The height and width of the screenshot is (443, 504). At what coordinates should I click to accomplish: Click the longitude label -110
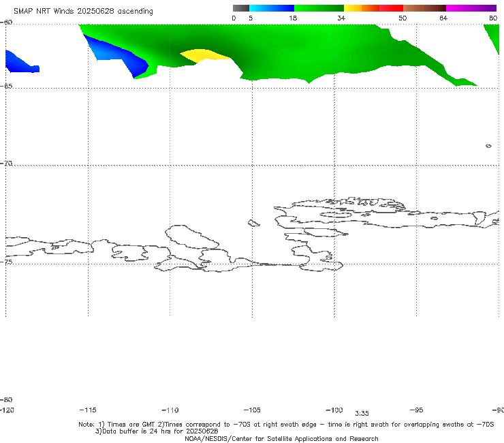point(170,410)
